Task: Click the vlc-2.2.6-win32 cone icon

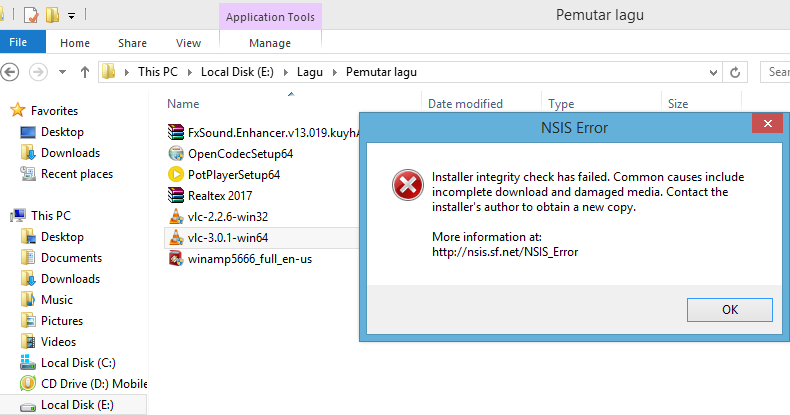Action: pos(176,216)
